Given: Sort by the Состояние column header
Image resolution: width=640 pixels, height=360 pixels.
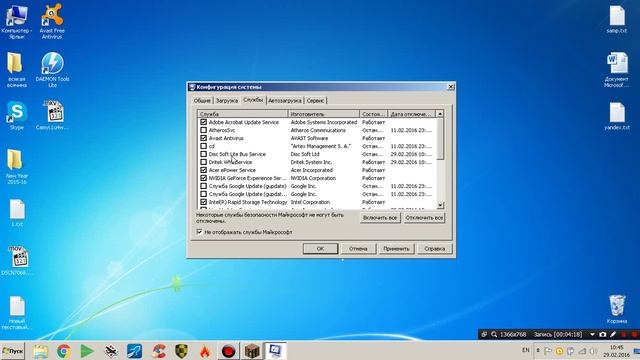Looking at the screenshot, I should tap(373, 114).
